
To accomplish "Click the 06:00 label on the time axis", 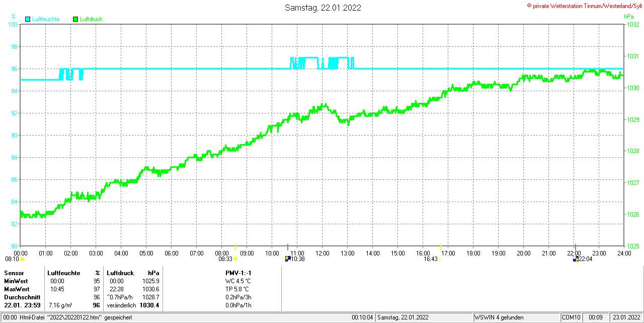I will [171, 253].
